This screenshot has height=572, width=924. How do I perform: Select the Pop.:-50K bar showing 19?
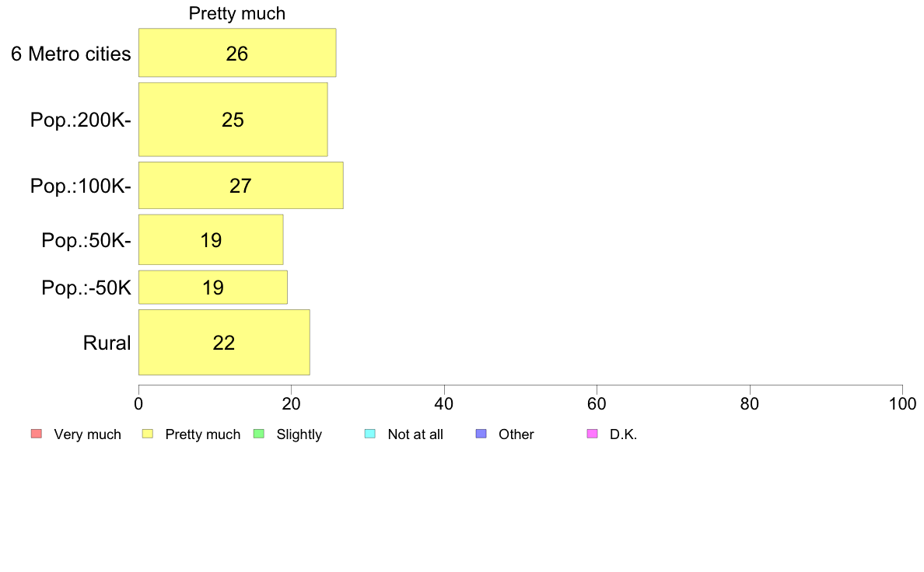point(213,288)
